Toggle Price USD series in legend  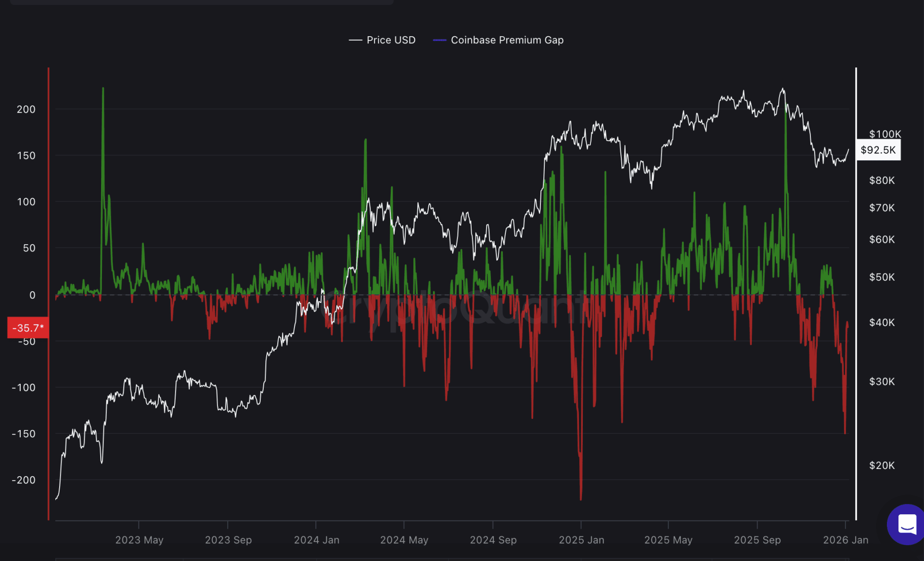click(391, 40)
